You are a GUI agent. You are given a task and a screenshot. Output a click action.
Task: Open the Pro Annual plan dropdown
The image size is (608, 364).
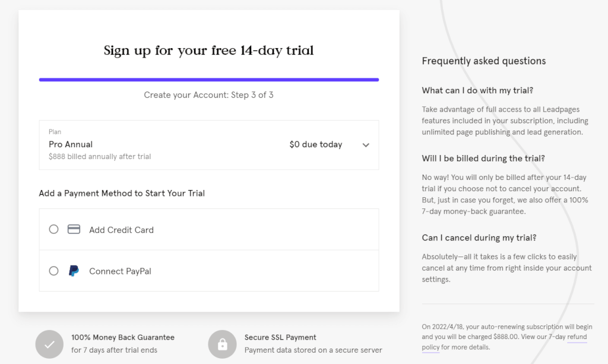point(209,145)
